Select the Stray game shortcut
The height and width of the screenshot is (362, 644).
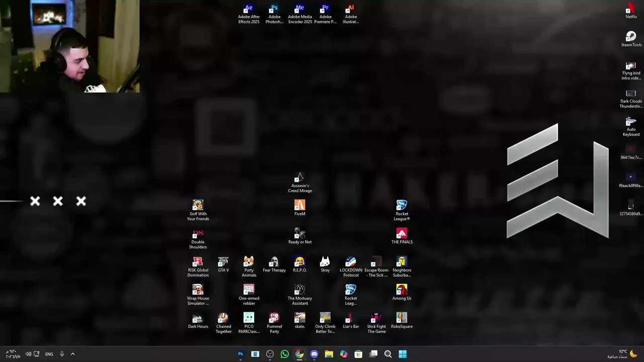[x=325, y=265]
